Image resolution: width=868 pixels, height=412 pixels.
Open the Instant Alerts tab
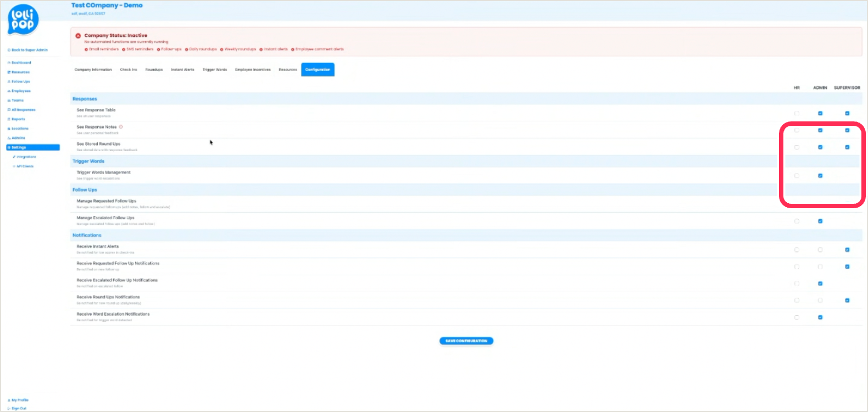point(182,70)
